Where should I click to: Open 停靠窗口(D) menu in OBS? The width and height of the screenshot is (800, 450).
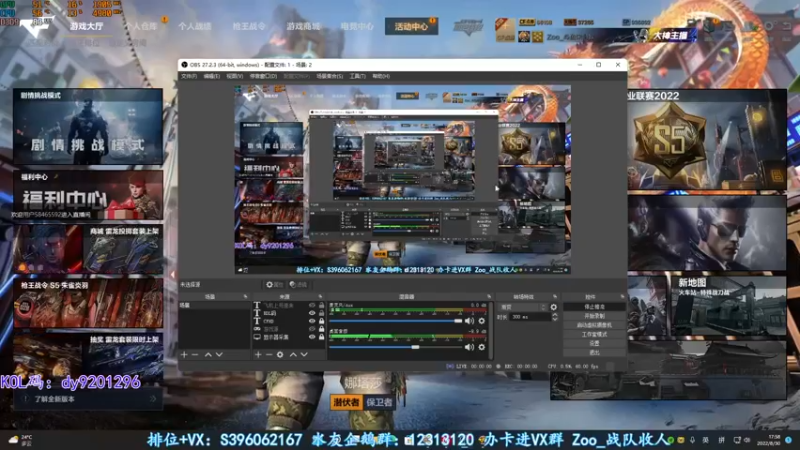[263, 76]
